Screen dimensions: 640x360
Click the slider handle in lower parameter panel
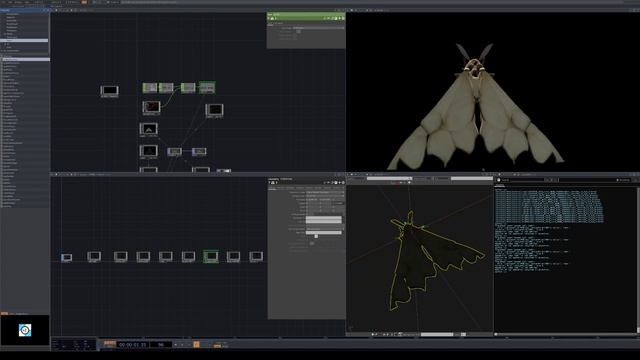(316, 236)
